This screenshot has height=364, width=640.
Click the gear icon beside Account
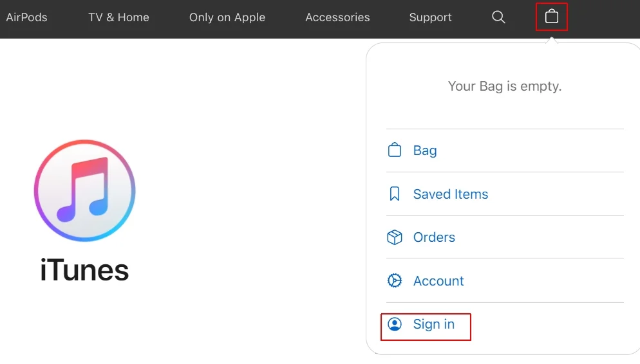[x=394, y=281]
